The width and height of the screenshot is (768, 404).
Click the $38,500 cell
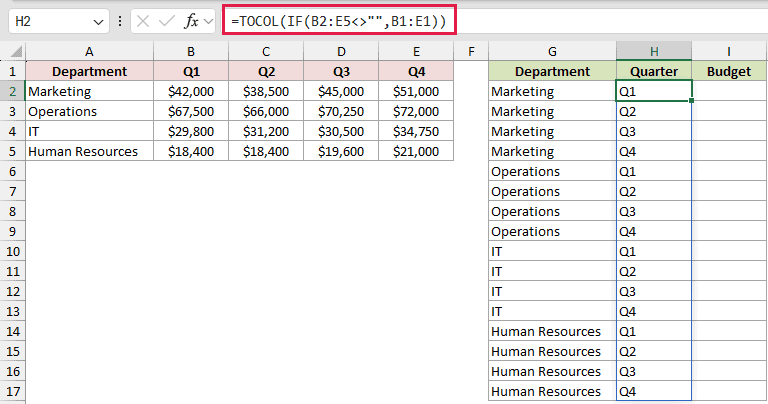[266, 92]
